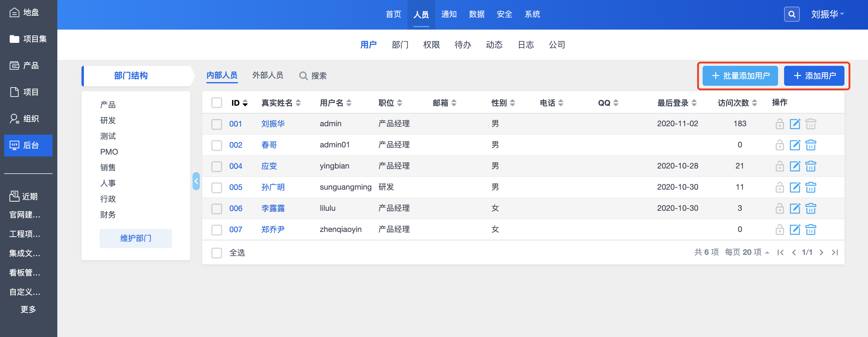Viewport: 868px width, 337px height.
Task: Click edit icon for user 郑乔尹
Action: 795,229
